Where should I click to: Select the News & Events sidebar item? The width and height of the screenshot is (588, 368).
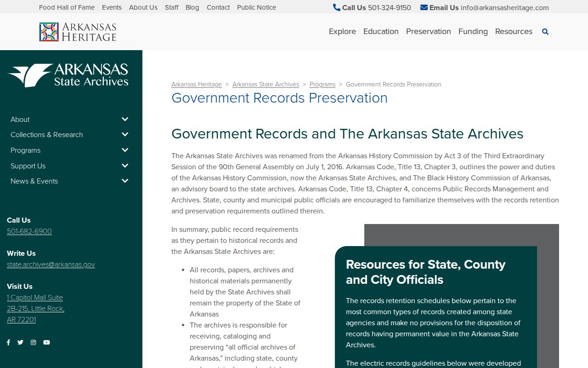coord(34,181)
